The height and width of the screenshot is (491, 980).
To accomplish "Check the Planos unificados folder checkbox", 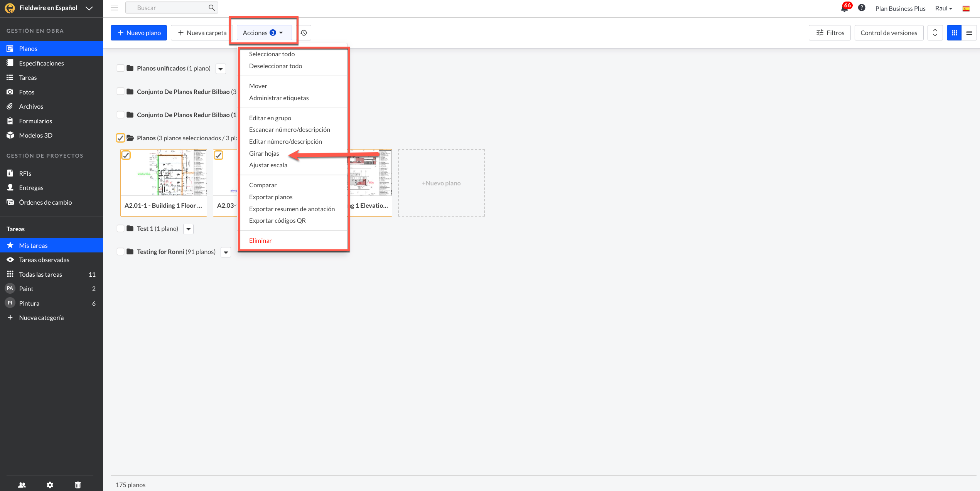I will tap(120, 68).
